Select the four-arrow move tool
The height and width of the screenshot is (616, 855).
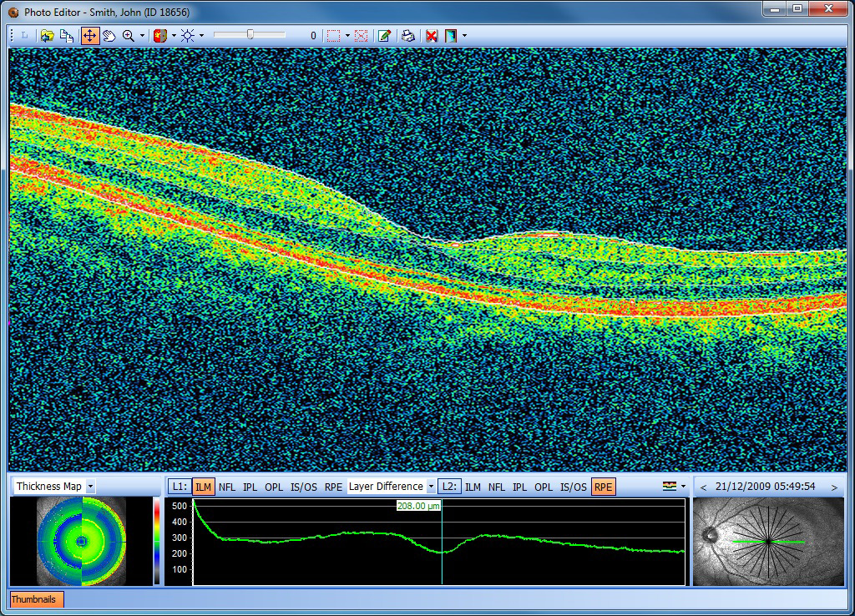(x=89, y=36)
